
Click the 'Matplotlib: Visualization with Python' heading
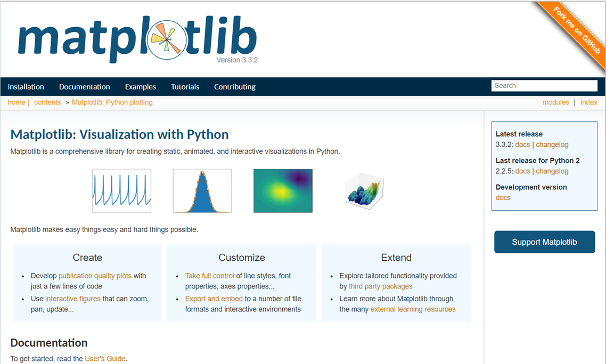click(x=119, y=135)
